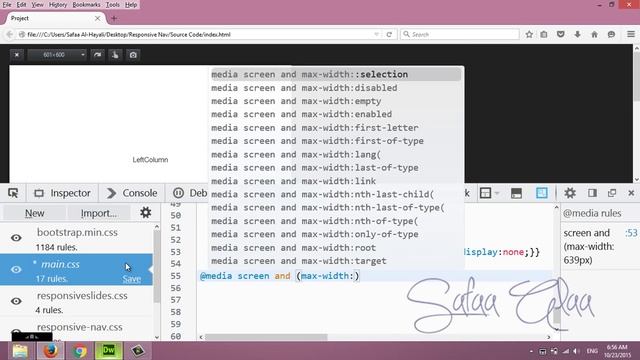Select responsive-nav.css in stylesheet list

[77, 329]
